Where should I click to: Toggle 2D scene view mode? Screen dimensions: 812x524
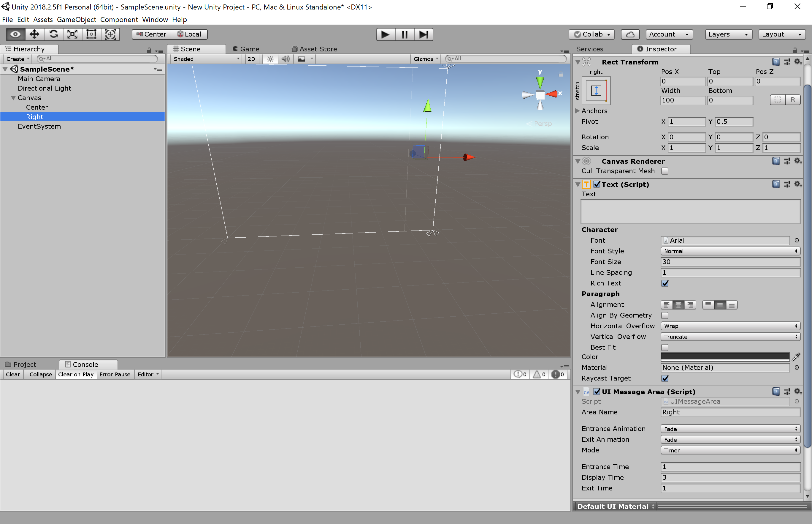tap(251, 59)
